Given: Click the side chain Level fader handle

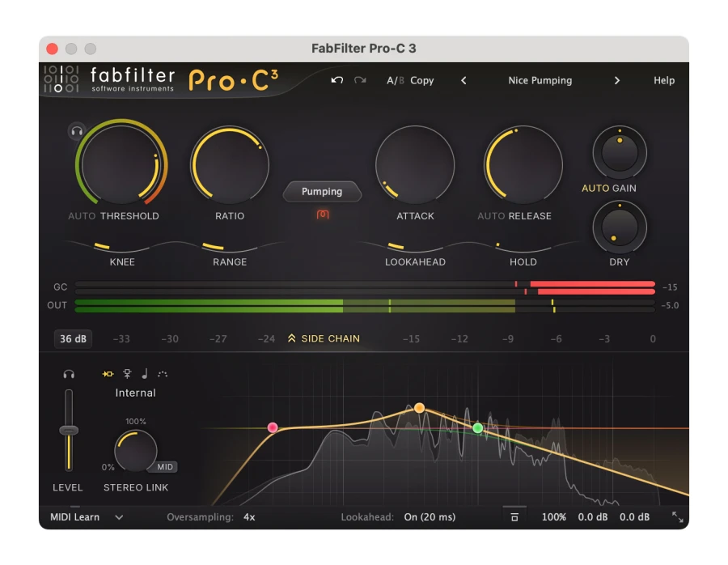Looking at the screenshot, I should 69,431.
